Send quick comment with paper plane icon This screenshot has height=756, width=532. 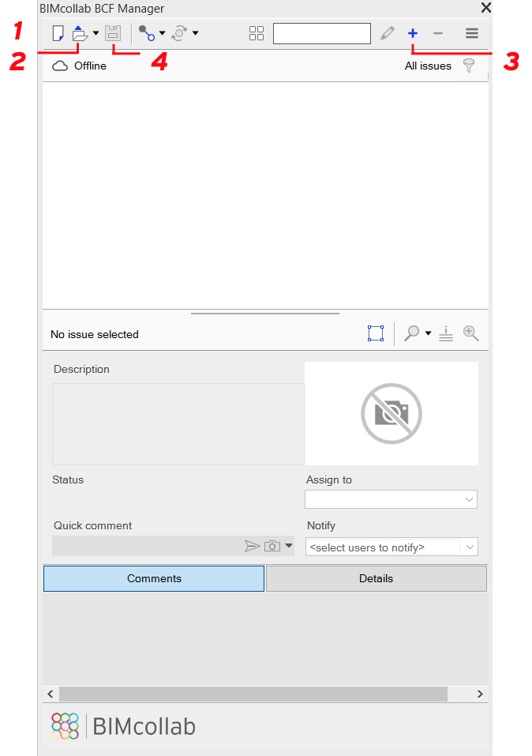point(252,546)
